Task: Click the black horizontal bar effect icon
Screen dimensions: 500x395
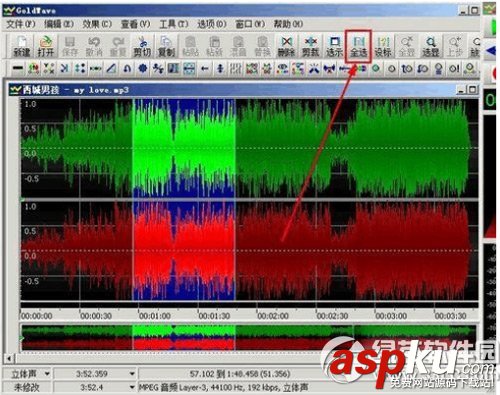Action: (x=18, y=69)
